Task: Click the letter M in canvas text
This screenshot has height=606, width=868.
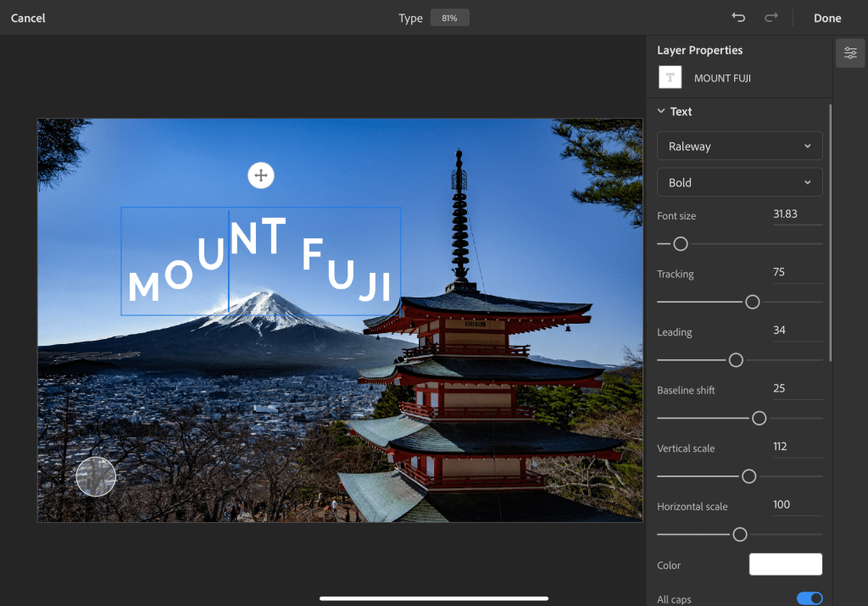Action: 143,286
